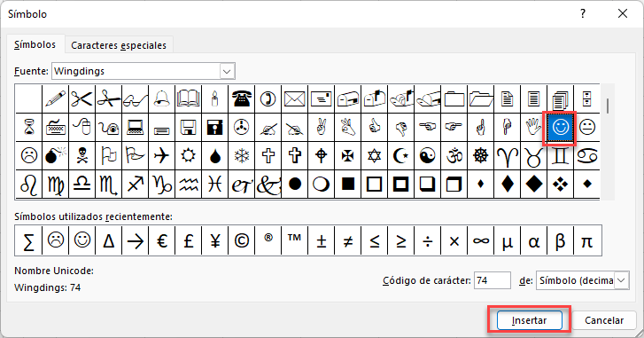The image size is (644, 338).
Task: Select recent not-equal sign
Action: point(347,240)
